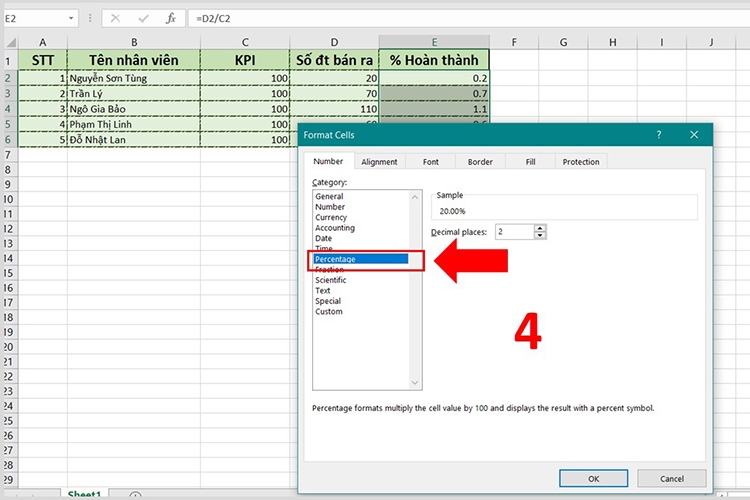Decrease Decimal places with down arrow

click(x=540, y=235)
